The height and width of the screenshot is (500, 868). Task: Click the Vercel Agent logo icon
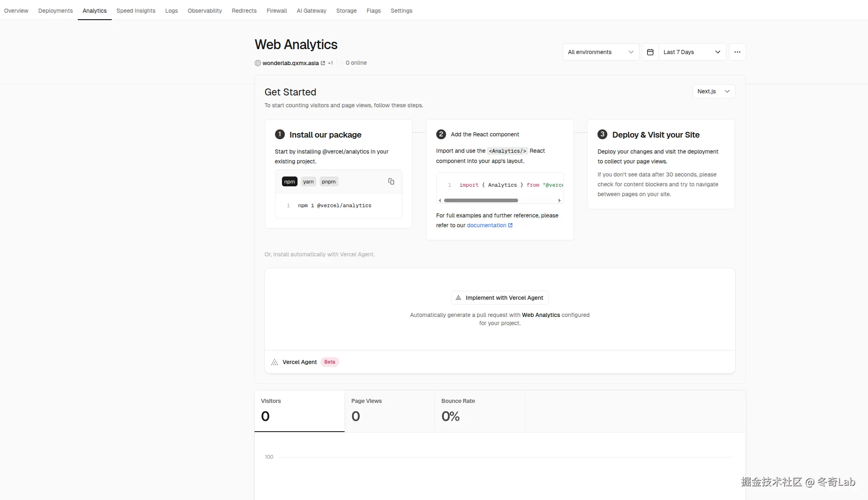point(275,362)
